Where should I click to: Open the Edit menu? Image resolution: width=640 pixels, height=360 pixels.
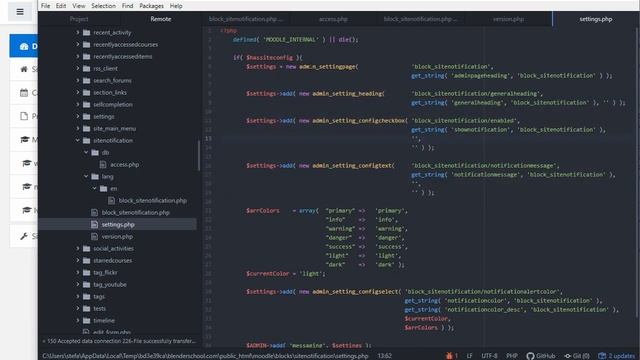tap(61, 6)
